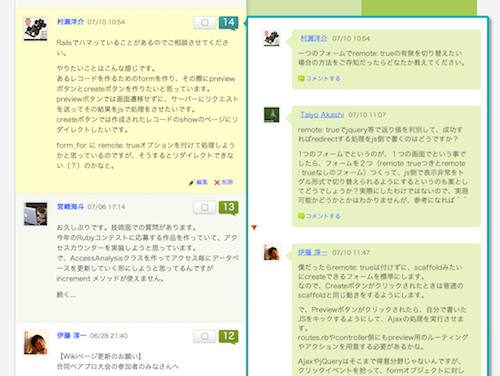The width and height of the screenshot is (500, 376).
Task: Open 伊藤 淳一 link in the comment panel
Action: click(313, 252)
